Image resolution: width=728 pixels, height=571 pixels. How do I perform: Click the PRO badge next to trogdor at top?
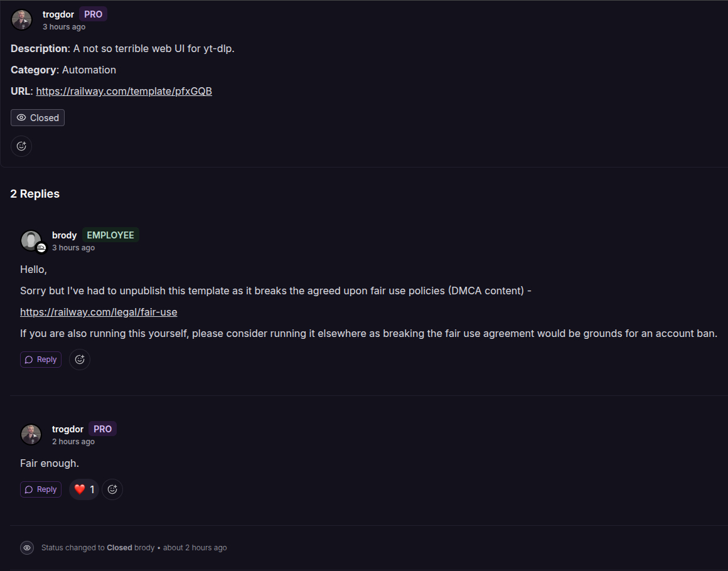94,14
